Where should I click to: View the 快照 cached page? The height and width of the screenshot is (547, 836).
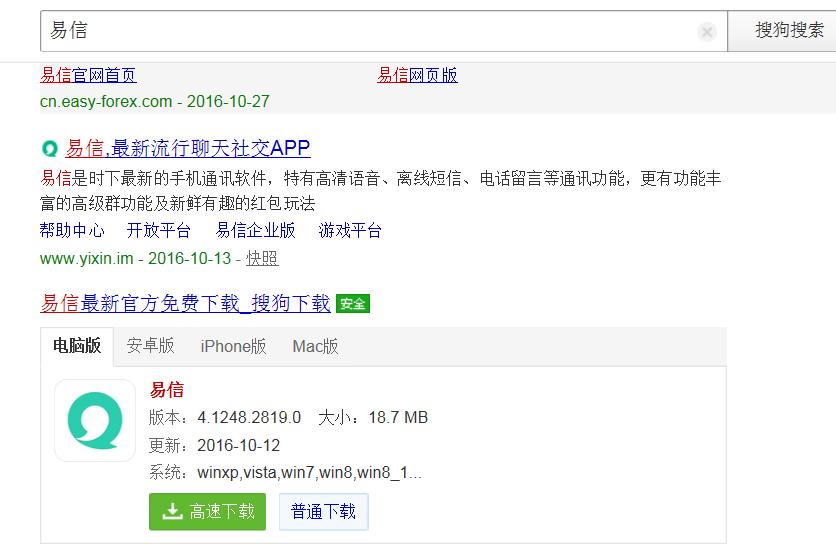point(262,259)
